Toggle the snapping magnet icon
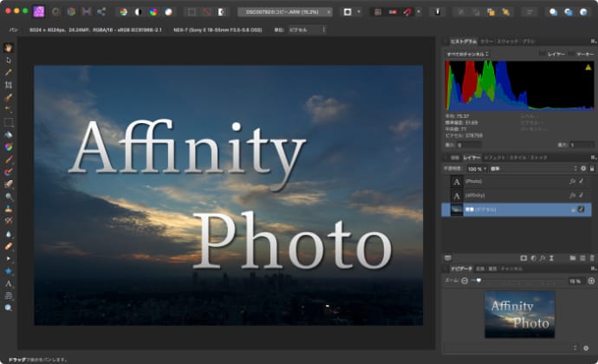598x364 pixels. point(406,12)
